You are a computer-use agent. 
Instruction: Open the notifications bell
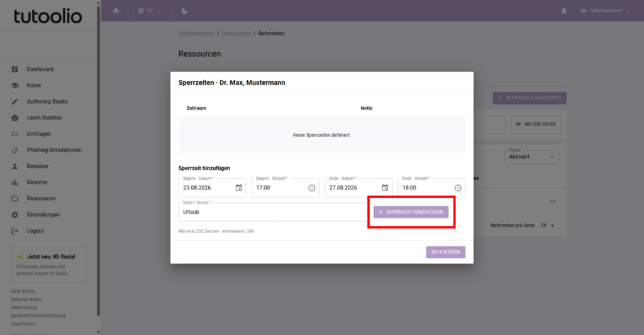tap(564, 11)
